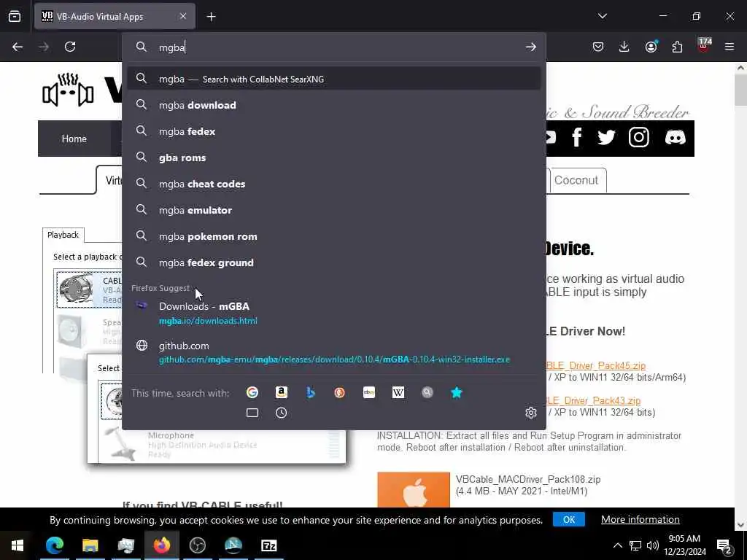This screenshot has height=560, width=747.
Task: Open the Firefox account icon
Action: tap(651, 47)
